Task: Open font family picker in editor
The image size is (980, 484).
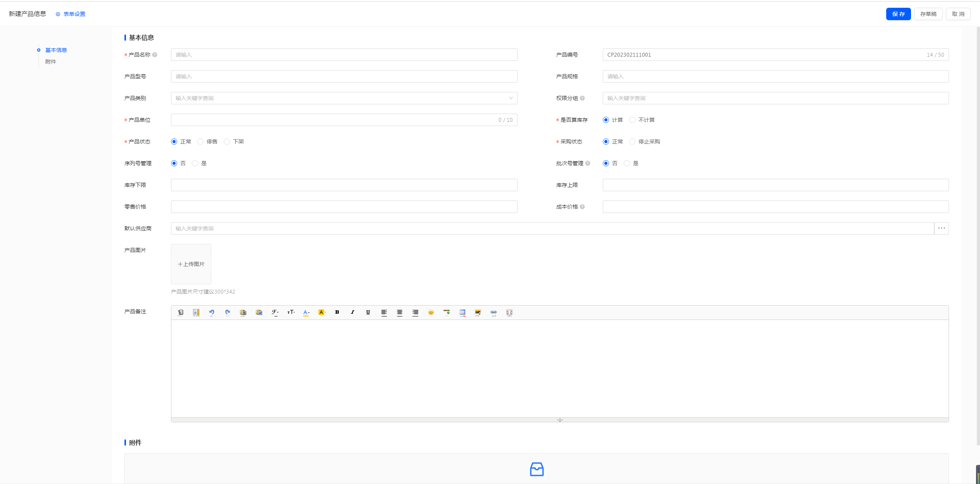Action: tap(275, 312)
